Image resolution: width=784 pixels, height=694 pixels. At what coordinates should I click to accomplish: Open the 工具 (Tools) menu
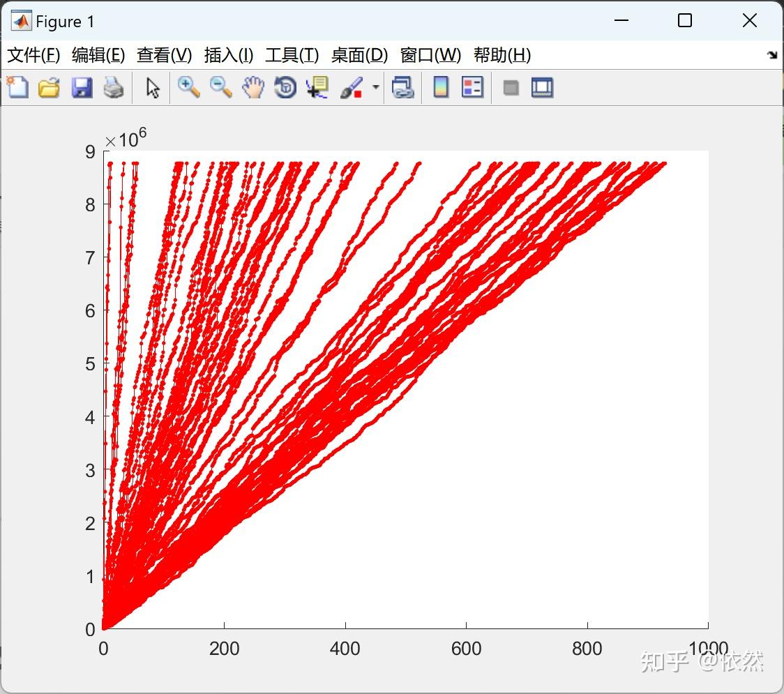click(292, 55)
